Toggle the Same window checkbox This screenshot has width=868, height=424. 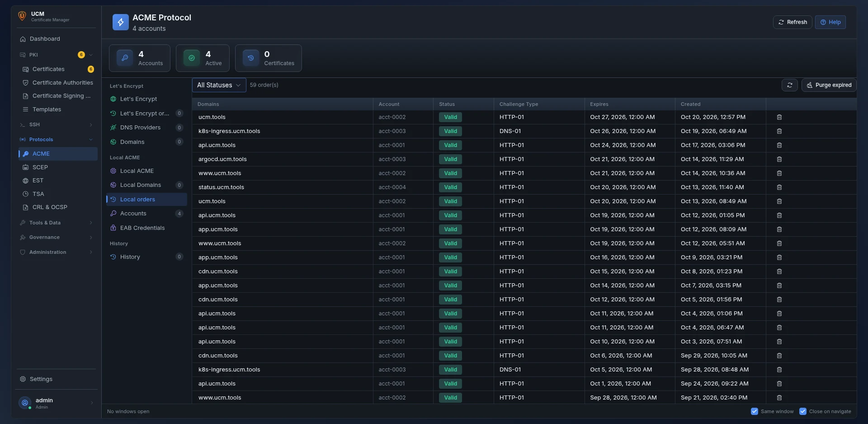tap(755, 411)
